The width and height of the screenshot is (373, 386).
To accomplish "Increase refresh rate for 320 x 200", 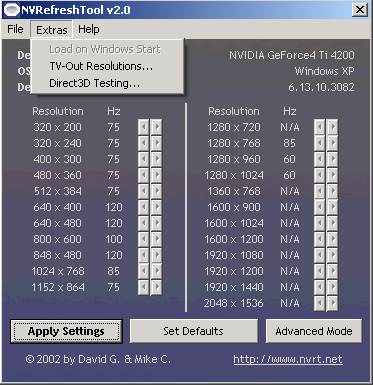I will coord(156,127).
